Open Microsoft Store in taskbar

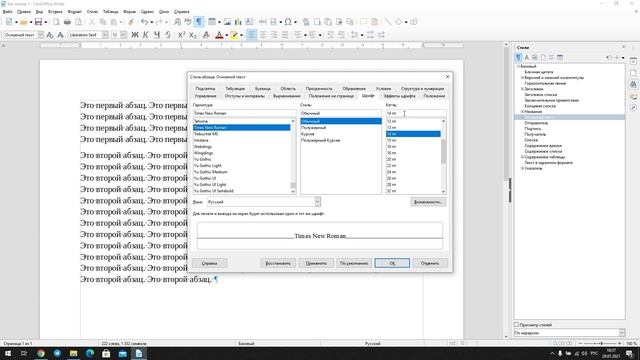coord(106,353)
